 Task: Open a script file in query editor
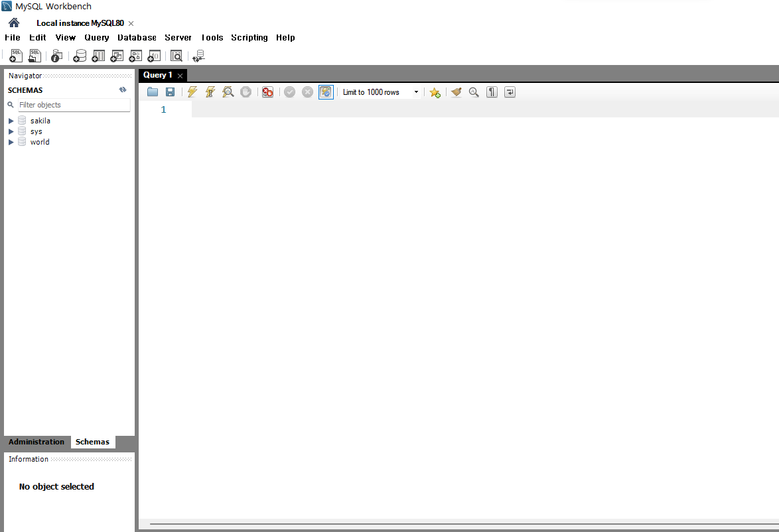pyautogui.click(x=153, y=92)
